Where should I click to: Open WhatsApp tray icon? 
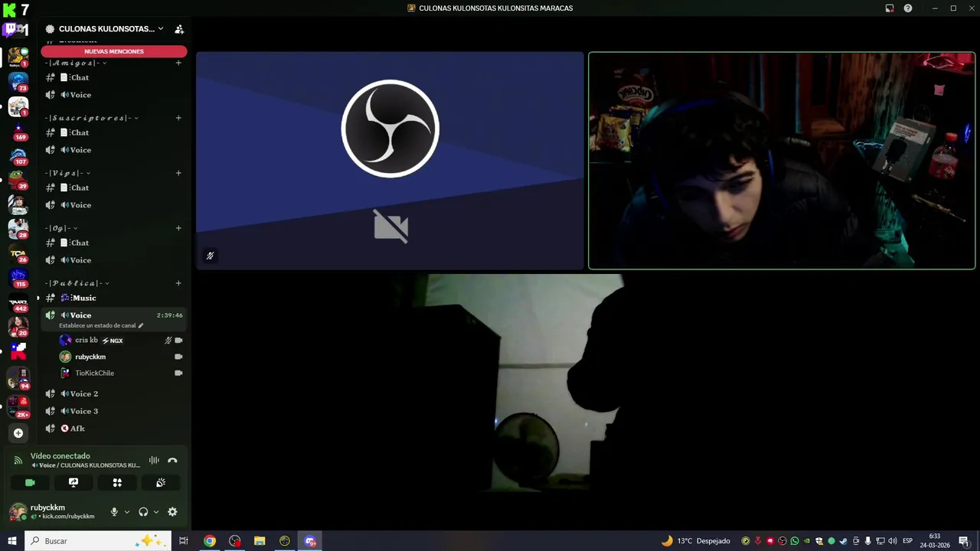click(x=794, y=541)
